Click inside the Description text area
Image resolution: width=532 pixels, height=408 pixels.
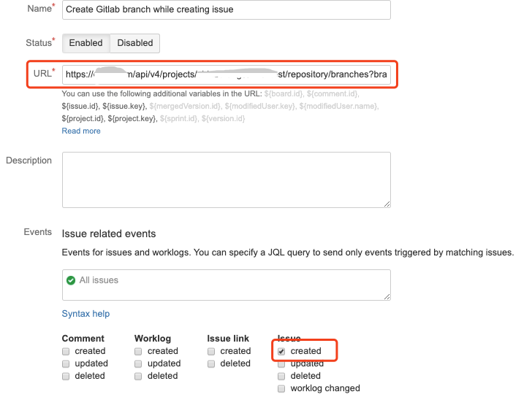click(226, 180)
